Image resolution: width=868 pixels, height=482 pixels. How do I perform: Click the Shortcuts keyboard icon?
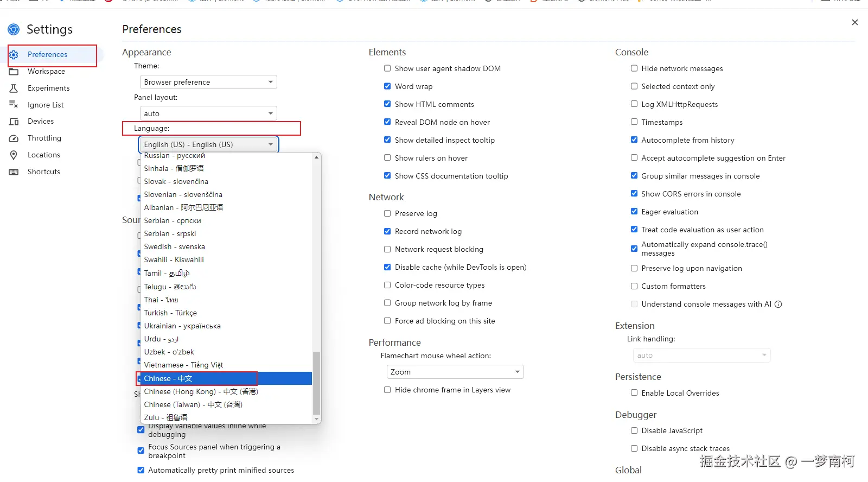14,172
